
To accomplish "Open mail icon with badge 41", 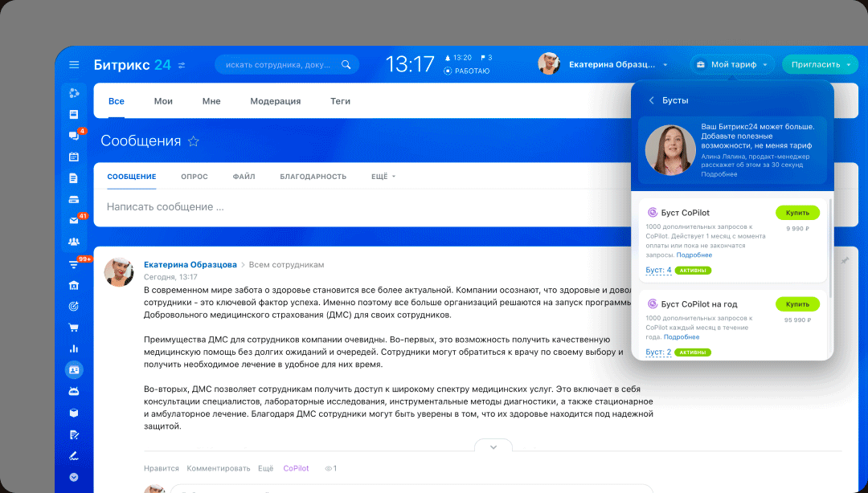I will [x=74, y=220].
